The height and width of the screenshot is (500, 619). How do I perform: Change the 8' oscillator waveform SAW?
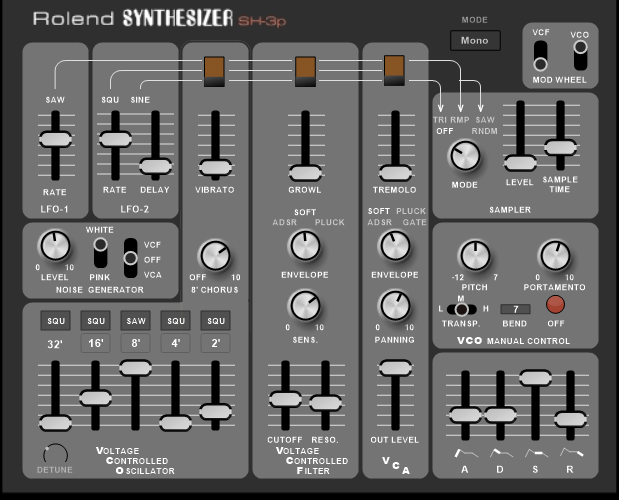coord(136,321)
